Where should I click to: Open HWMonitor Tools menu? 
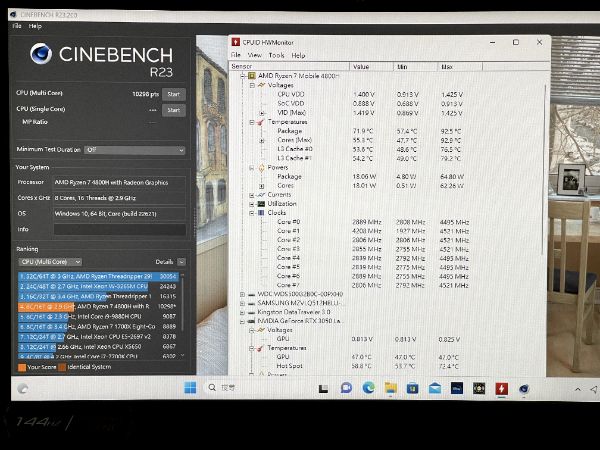point(276,55)
